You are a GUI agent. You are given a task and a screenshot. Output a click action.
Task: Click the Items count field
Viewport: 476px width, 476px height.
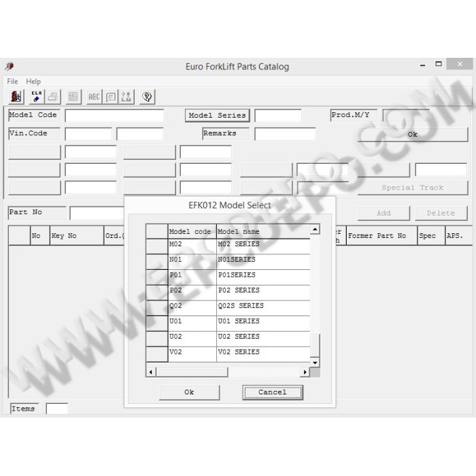pyautogui.click(x=56, y=409)
